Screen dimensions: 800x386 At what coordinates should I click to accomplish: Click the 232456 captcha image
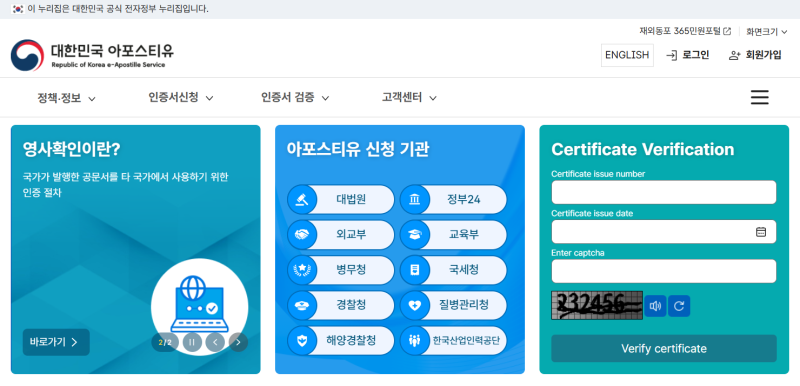click(597, 305)
